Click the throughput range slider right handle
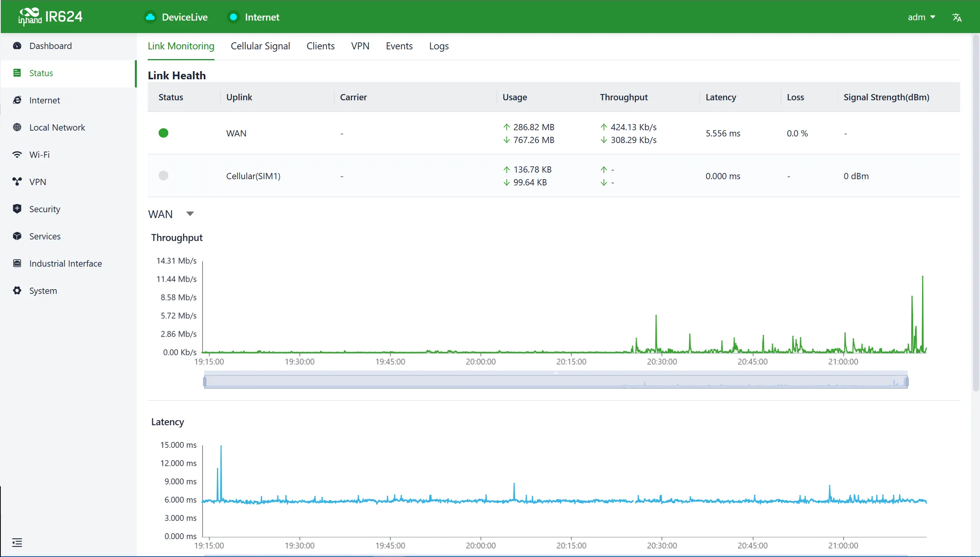The width and height of the screenshot is (980, 557). point(907,382)
